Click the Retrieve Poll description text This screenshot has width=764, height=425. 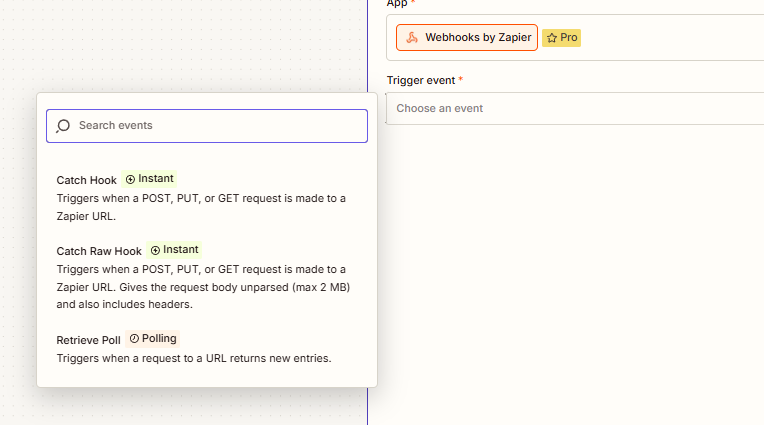click(x=193, y=358)
